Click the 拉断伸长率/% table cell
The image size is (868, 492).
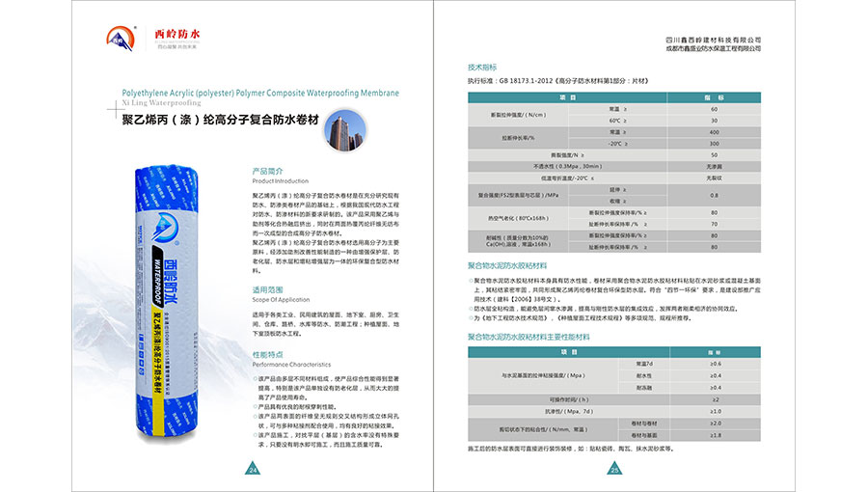(x=518, y=138)
